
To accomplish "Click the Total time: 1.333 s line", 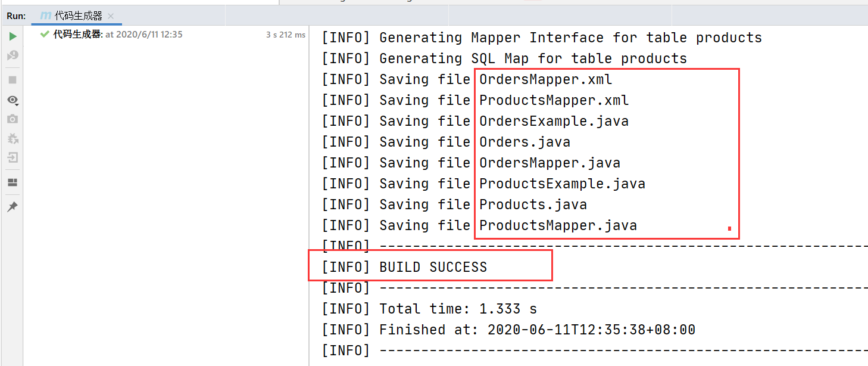I will pos(429,309).
